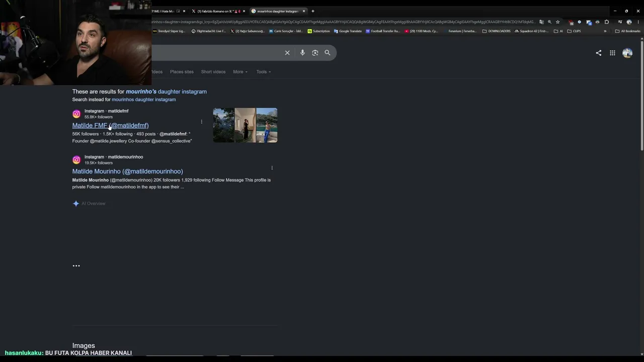Filter results by Places sites
Viewport: 644px width, 362px height.
(x=182, y=72)
